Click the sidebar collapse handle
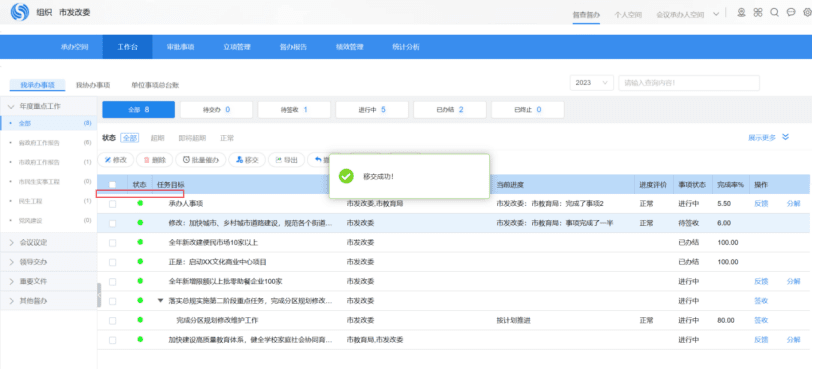This screenshot has width=813, height=370. [99, 295]
